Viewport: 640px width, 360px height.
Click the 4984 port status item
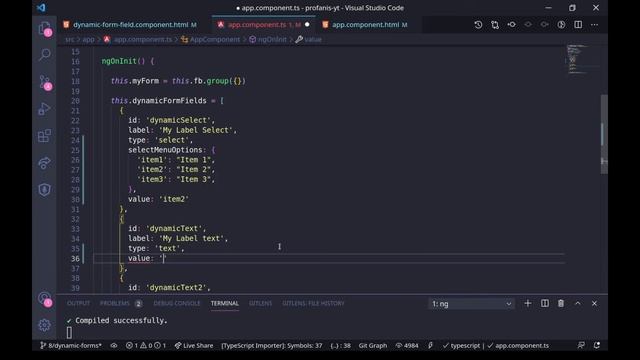[407, 345]
